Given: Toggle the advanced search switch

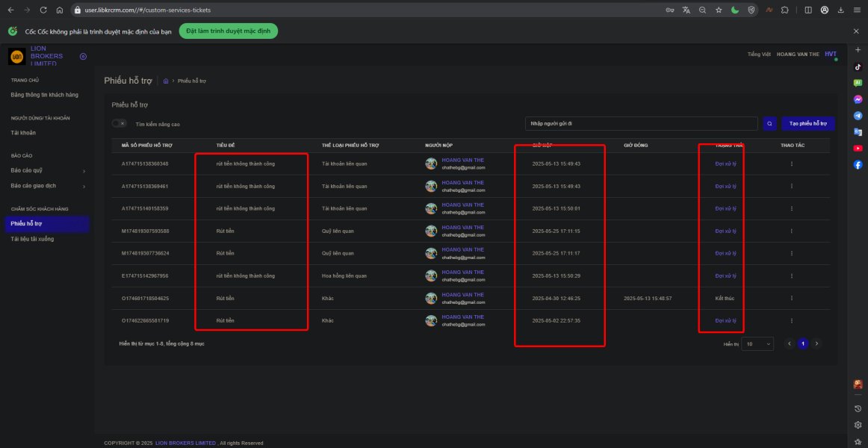Looking at the screenshot, I should (119, 124).
